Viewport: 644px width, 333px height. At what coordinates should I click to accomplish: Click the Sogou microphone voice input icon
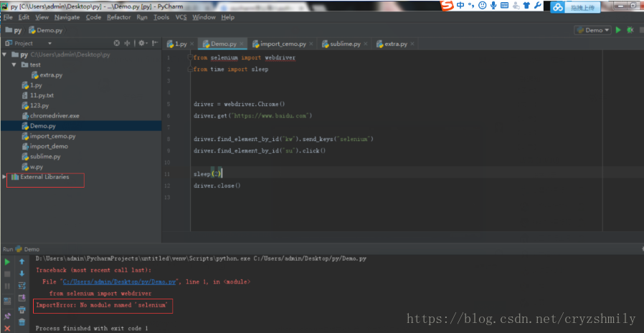(493, 5)
